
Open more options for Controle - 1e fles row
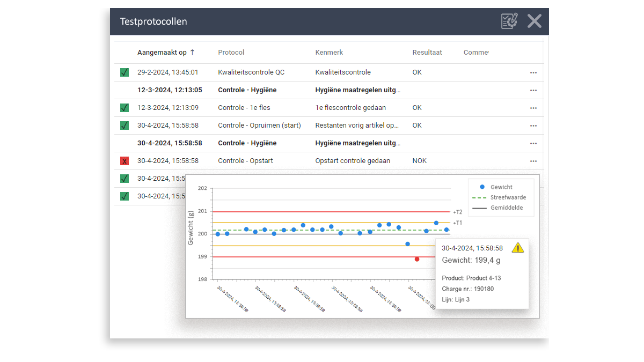pos(533,108)
